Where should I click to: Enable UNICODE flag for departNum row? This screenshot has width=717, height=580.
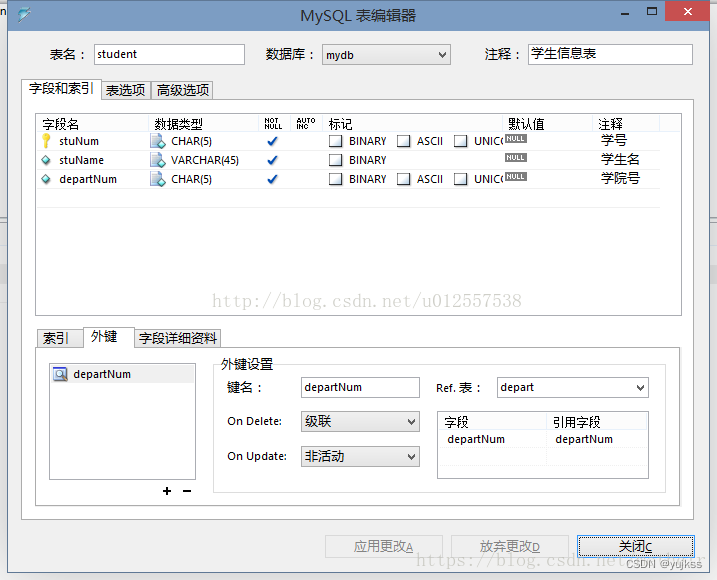[460, 179]
